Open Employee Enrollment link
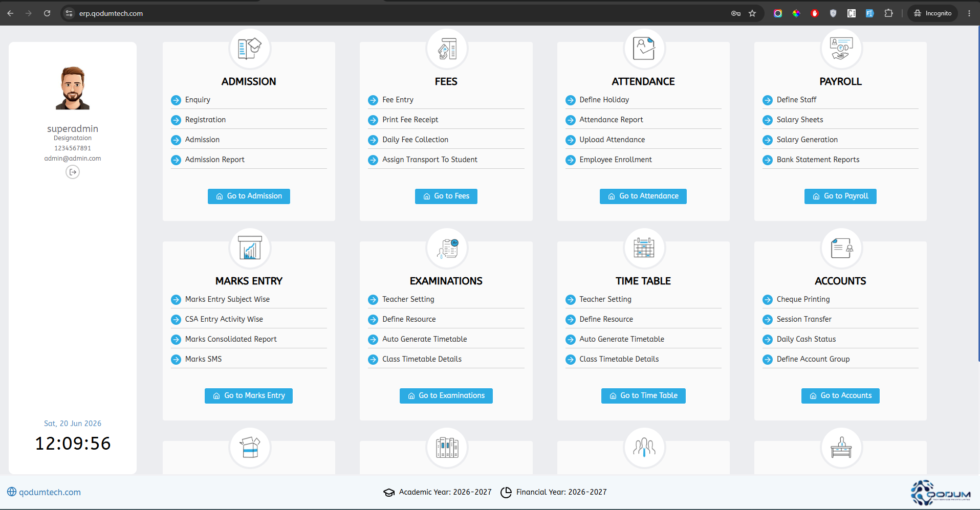This screenshot has width=980, height=510. 616,160
